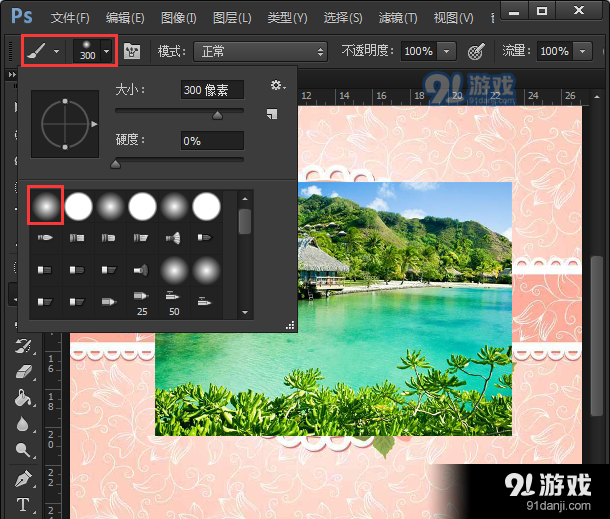Viewport: 610px width, 519px height.
Task: Toggle pressure for opacity button
Action: [x=476, y=51]
